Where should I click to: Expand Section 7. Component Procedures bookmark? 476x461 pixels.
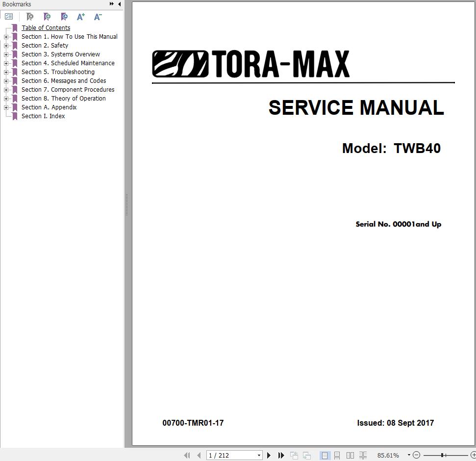click(x=5, y=89)
